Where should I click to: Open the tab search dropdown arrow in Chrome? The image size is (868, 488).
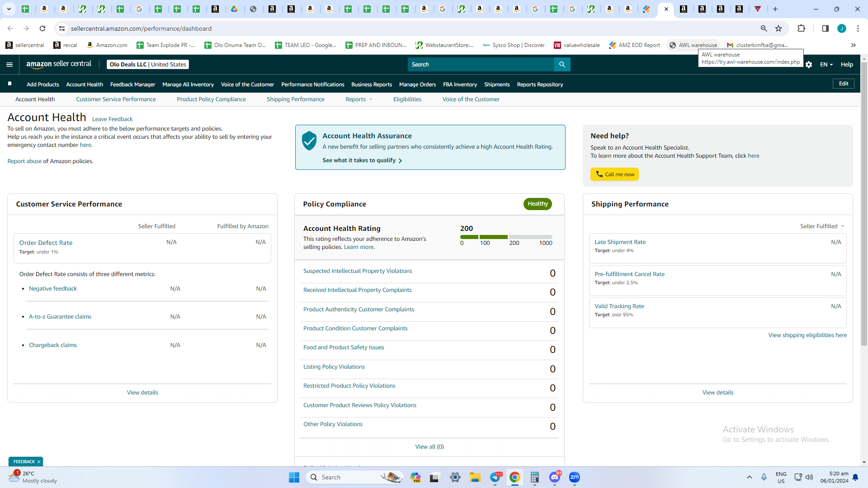click(x=9, y=9)
